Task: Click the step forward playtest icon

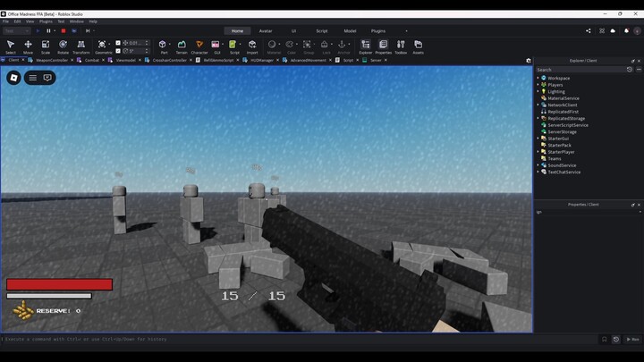Action: [88, 30]
